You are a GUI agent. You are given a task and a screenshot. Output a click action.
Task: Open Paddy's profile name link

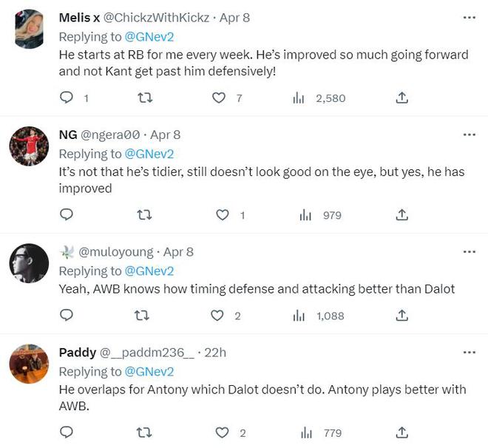pos(78,353)
